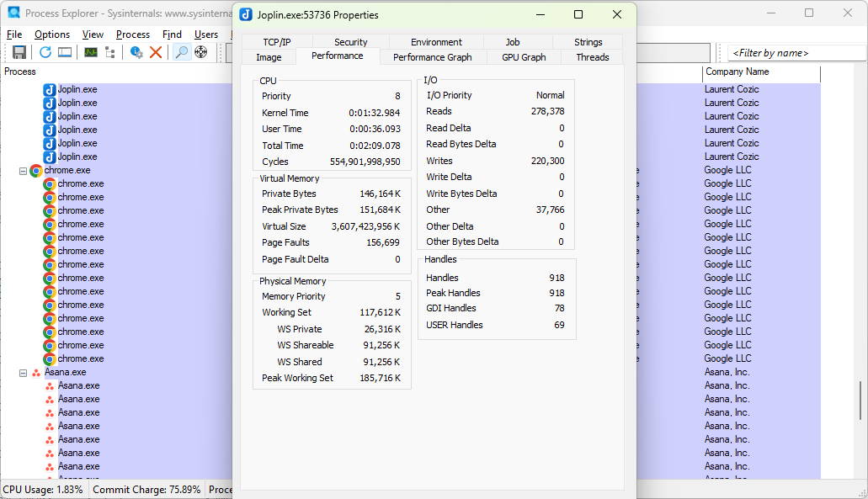
Task: Open the GPU Graph tab
Action: pyautogui.click(x=524, y=57)
